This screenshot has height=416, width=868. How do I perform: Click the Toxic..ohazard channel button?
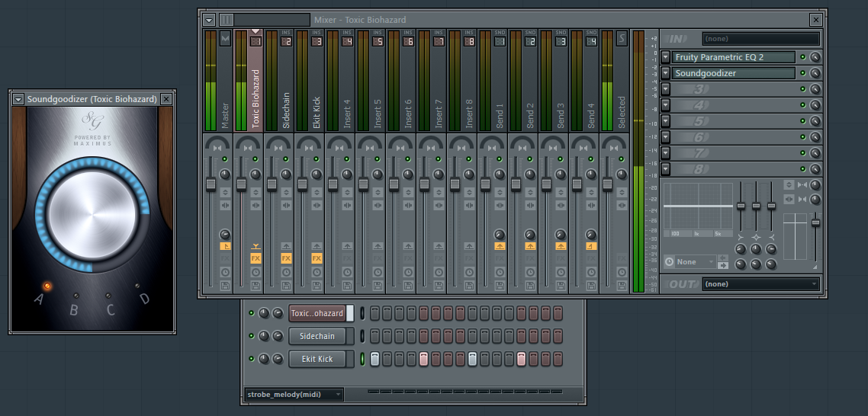click(317, 313)
